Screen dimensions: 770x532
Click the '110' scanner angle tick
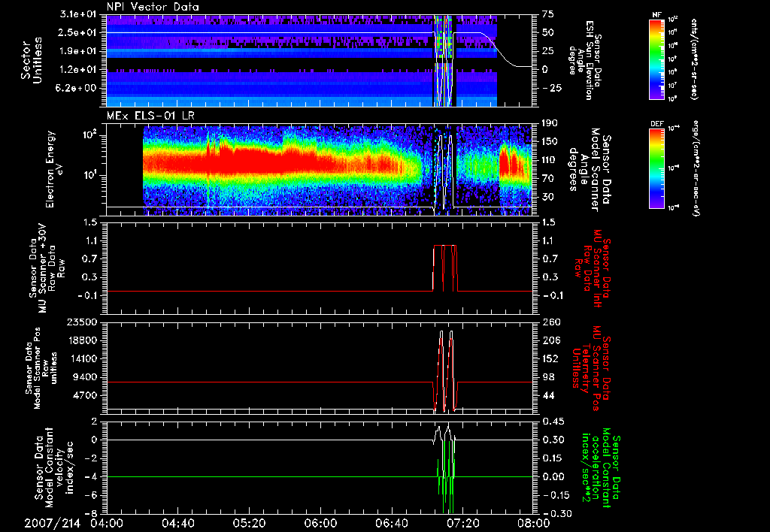[550, 160]
